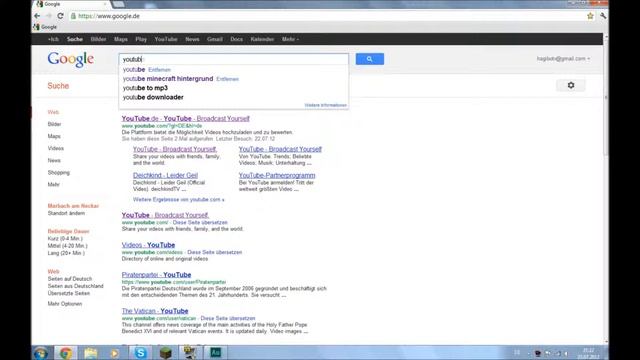The height and width of the screenshot is (360, 640).
Task: Open the Windows Start orb
Action: pyautogui.click(x=41, y=353)
